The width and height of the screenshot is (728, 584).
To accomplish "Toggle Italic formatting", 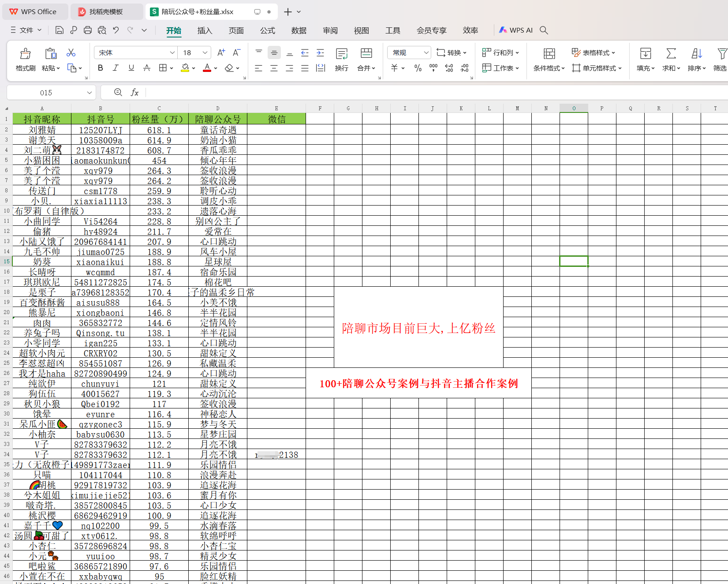I will click(x=116, y=68).
